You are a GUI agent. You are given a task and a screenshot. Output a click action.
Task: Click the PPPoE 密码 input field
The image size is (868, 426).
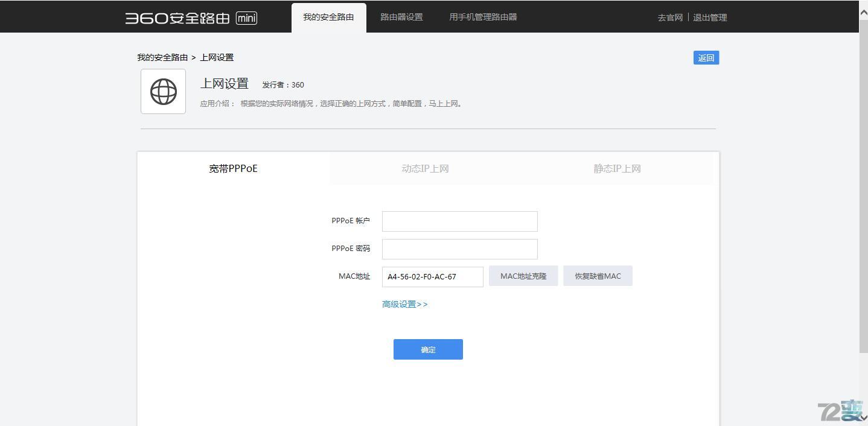459,249
